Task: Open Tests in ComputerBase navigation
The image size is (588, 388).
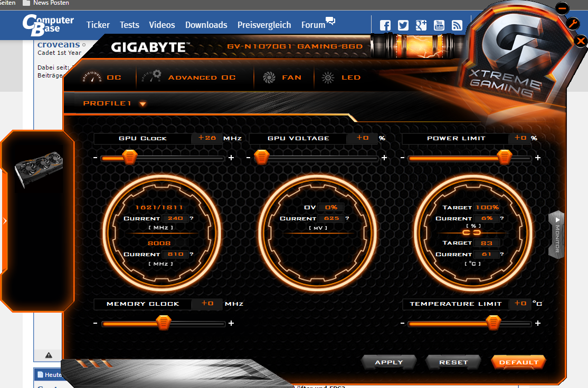Action: 129,25
